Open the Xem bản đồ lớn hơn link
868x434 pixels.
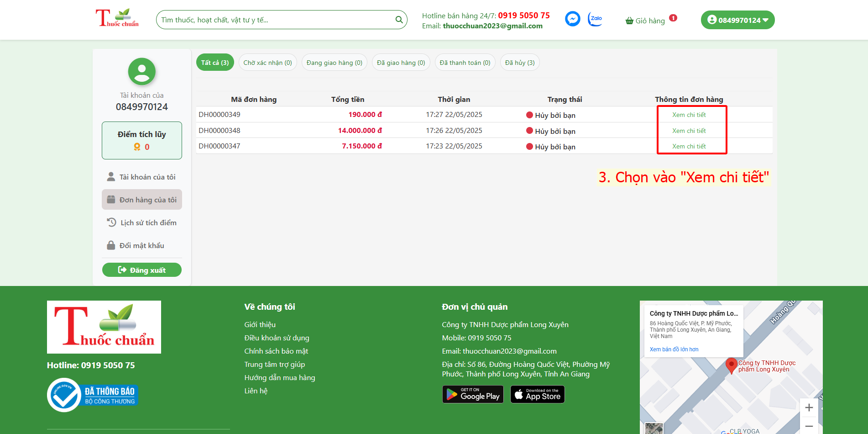coord(674,349)
